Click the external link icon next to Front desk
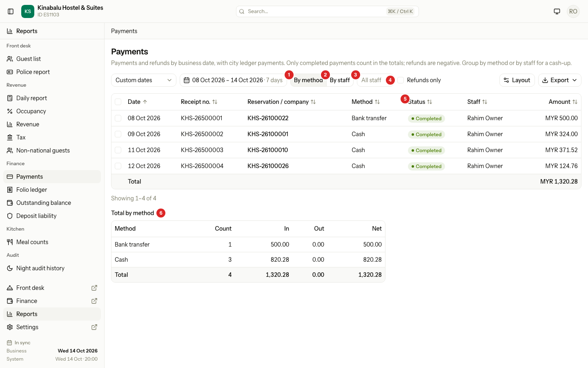The height and width of the screenshot is (368, 588). click(94, 288)
